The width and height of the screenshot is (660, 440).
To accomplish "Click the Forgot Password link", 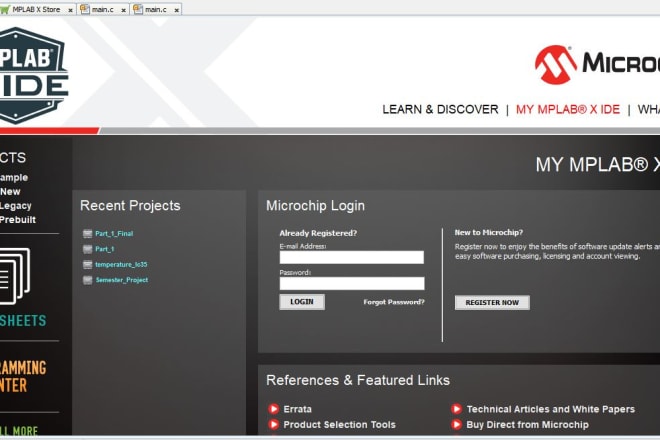I will click(394, 302).
